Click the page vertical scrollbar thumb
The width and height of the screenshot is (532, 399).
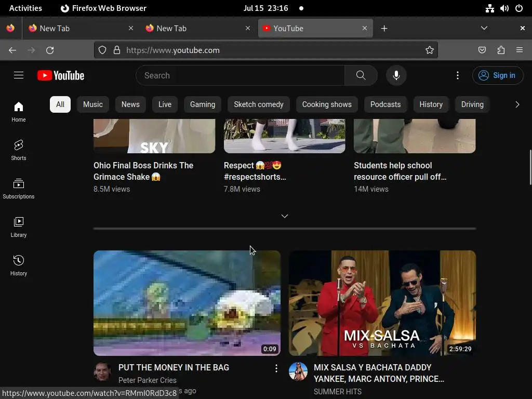click(x=530, y=167)
